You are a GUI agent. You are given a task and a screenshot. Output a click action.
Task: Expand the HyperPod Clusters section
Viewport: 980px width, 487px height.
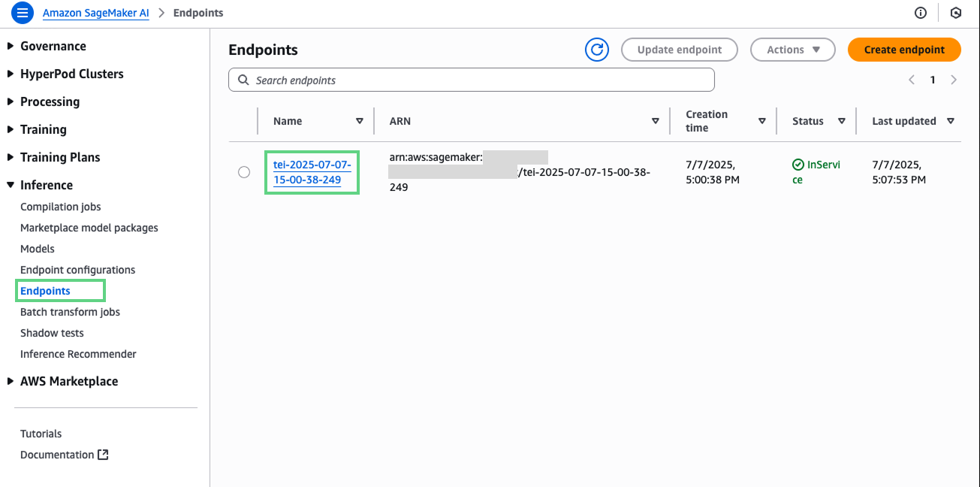pyautogui.click(x=11, y=74)
